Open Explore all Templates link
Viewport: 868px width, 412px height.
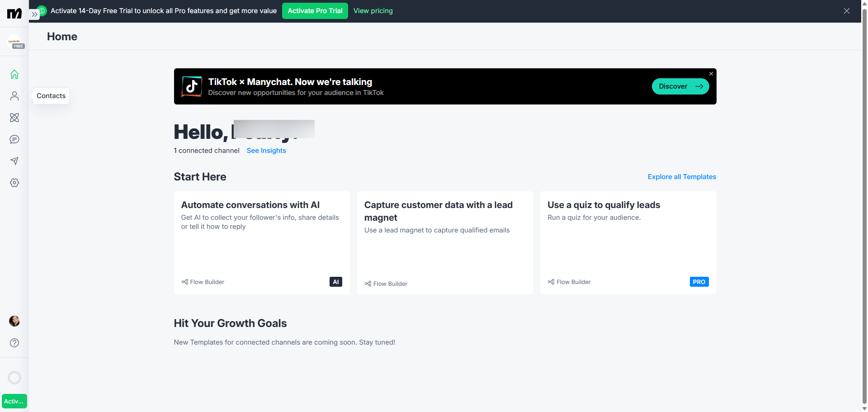682,177
